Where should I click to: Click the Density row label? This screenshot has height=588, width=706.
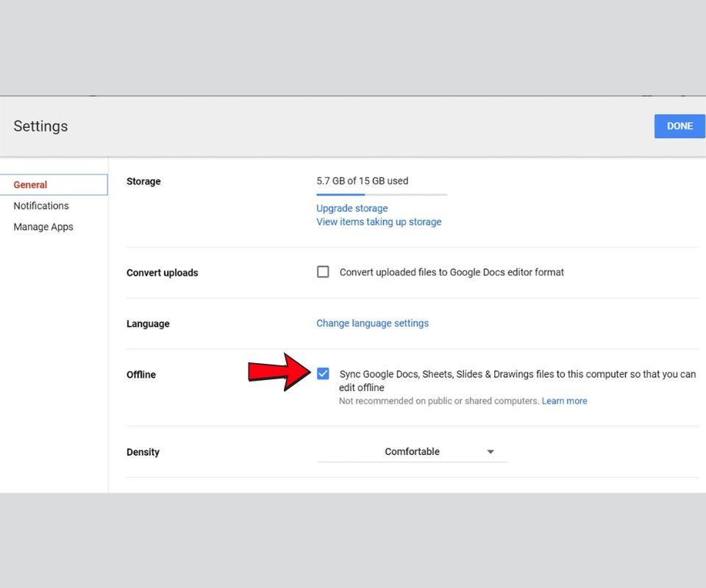click(143, 452)
